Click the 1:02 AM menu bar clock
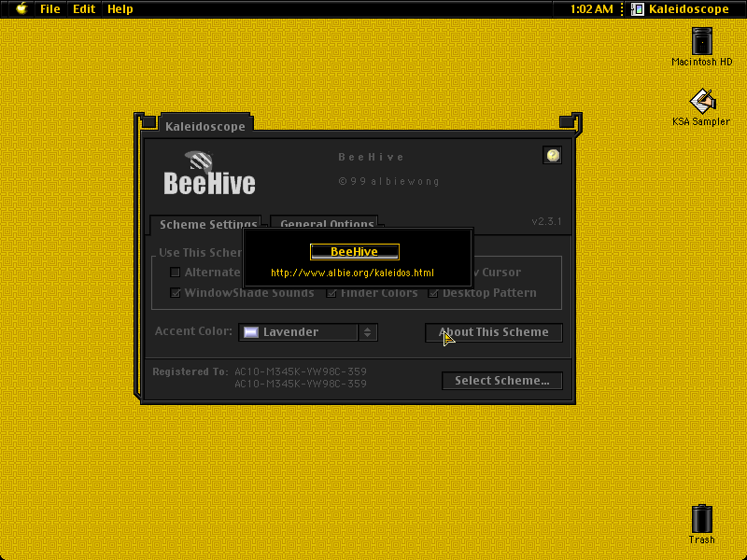 point(591,9)
